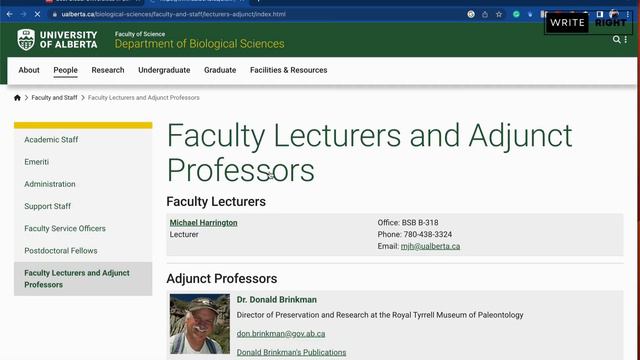Click the share page icon in address bar

[x=485, y=14]
